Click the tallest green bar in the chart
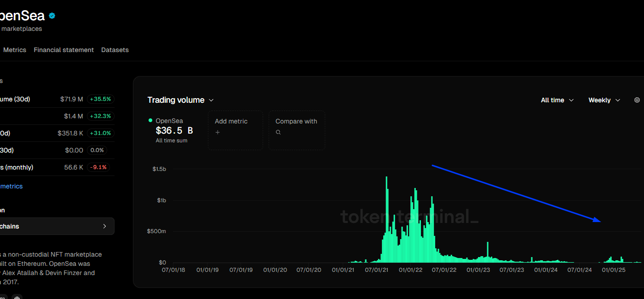This screenshot has height=299, width=644. tap(386, 220)
